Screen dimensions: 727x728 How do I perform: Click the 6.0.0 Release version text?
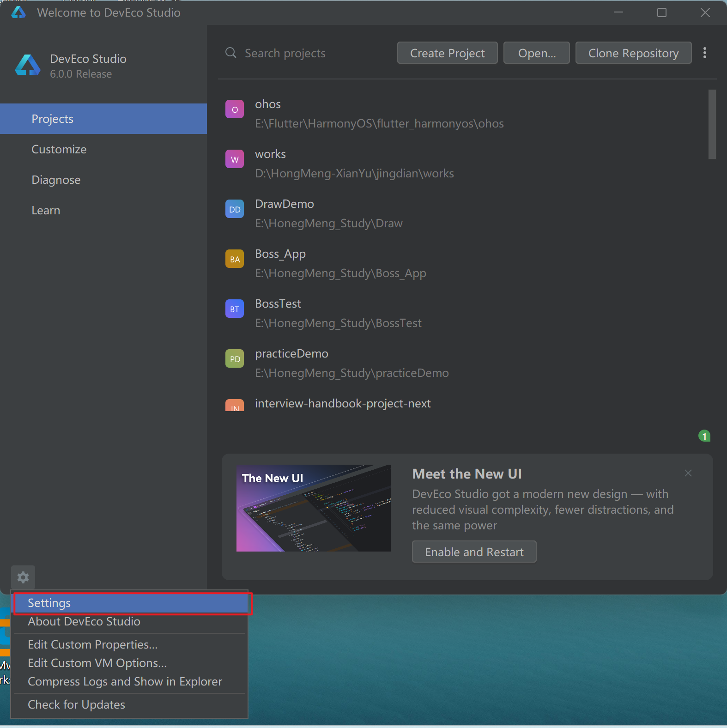81,74
